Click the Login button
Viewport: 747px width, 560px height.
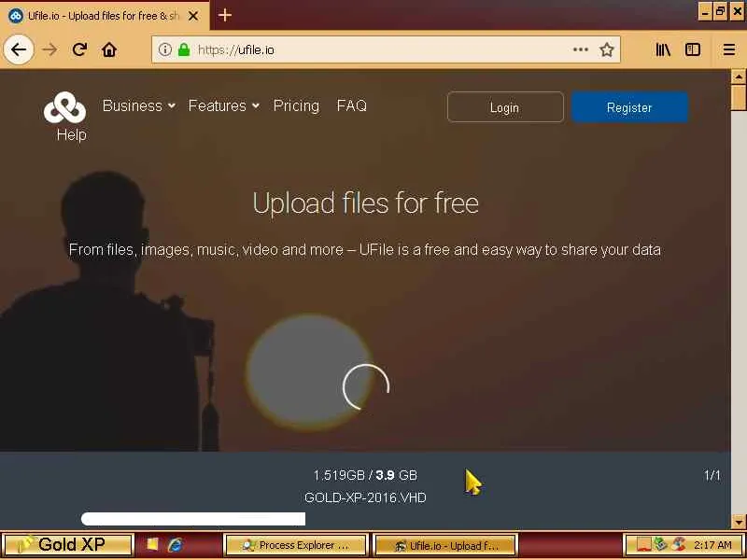click(505, 107)
